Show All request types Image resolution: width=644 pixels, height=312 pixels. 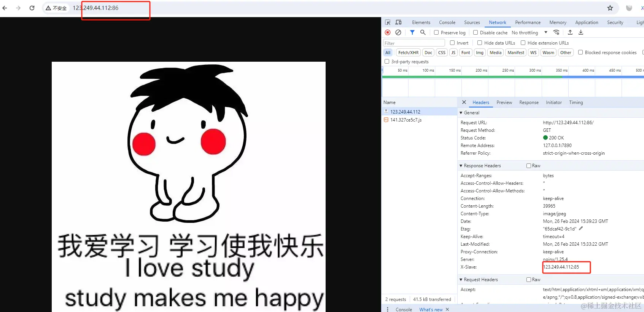tap(388, 53)
